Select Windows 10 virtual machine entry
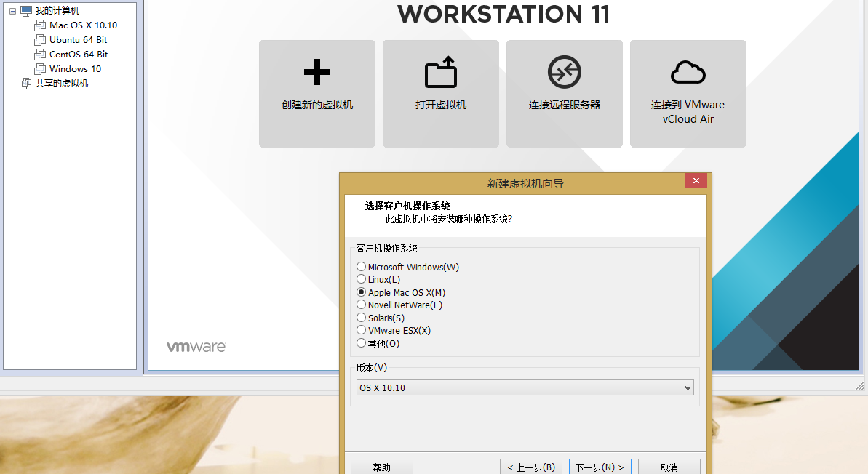Image resolution: width=868 pixels, height=474 pixels. 75,69
